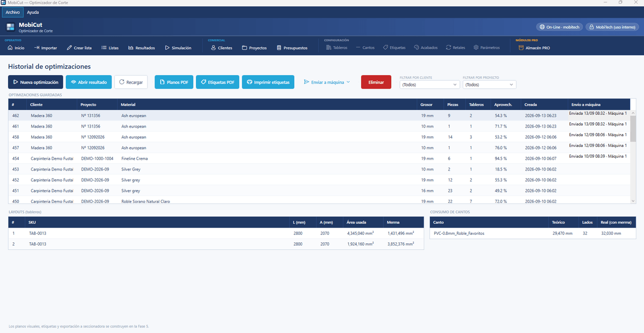Open the Presupuestos section
Viewport: 644px width, 333px height.
pyautogui.click(x=292, y=48)
